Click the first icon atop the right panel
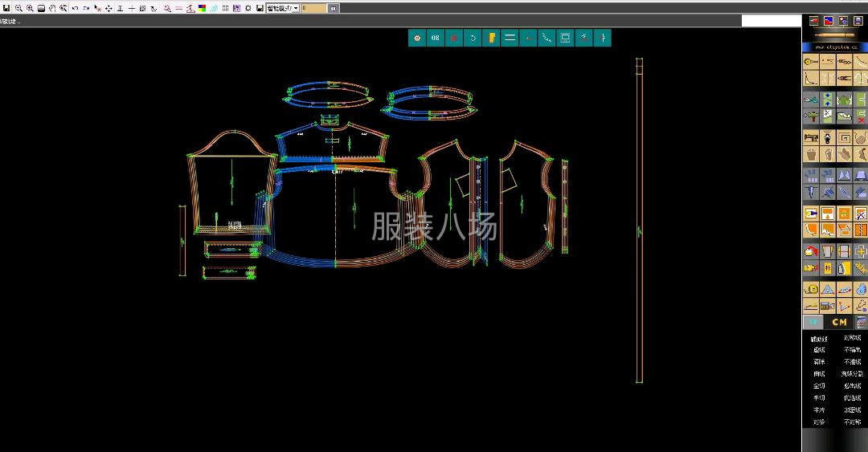868x452 pixels. (x=813, y=20)
